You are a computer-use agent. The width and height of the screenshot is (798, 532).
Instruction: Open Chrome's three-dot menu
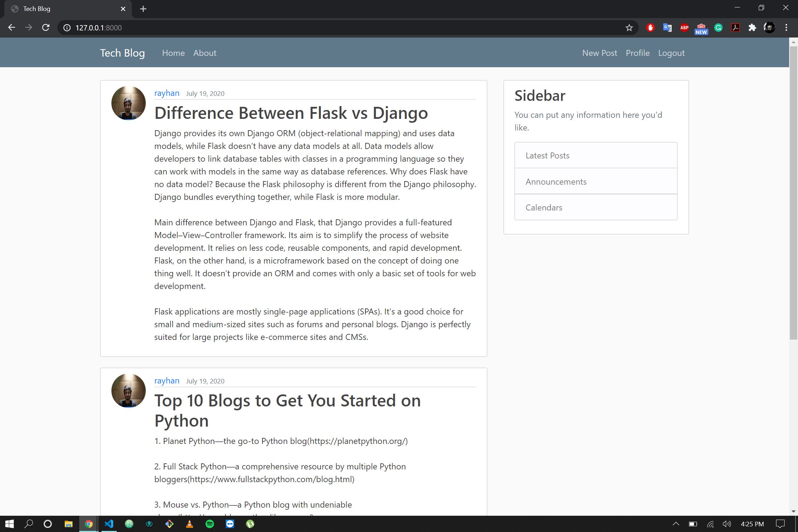pyautogui.click(x=786, y=28)
